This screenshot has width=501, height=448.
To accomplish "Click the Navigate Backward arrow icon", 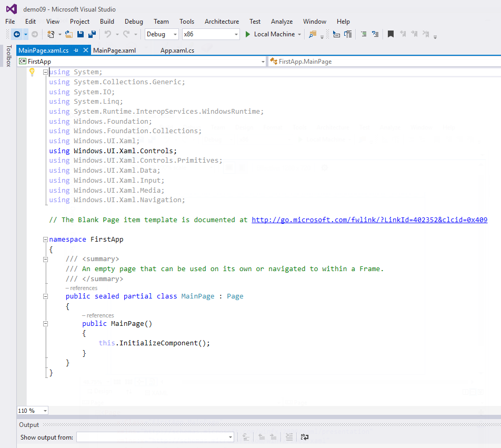I will [17, 34].
